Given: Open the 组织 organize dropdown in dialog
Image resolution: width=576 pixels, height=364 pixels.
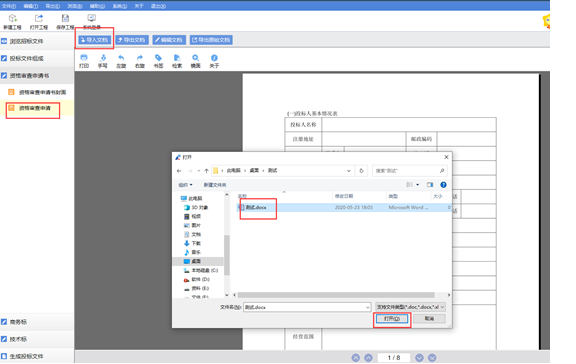Looking at the screenshot, I should tap(186, 185).
